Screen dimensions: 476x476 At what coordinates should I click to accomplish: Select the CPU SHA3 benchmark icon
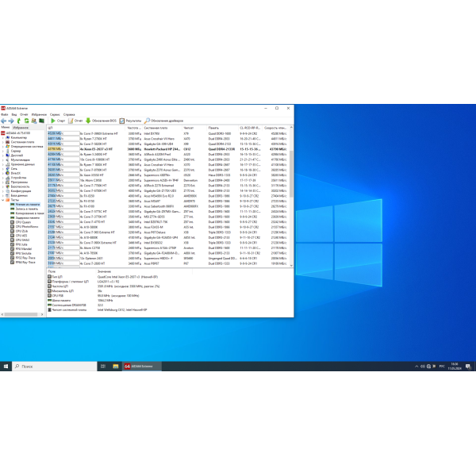[x=13, y=240]
